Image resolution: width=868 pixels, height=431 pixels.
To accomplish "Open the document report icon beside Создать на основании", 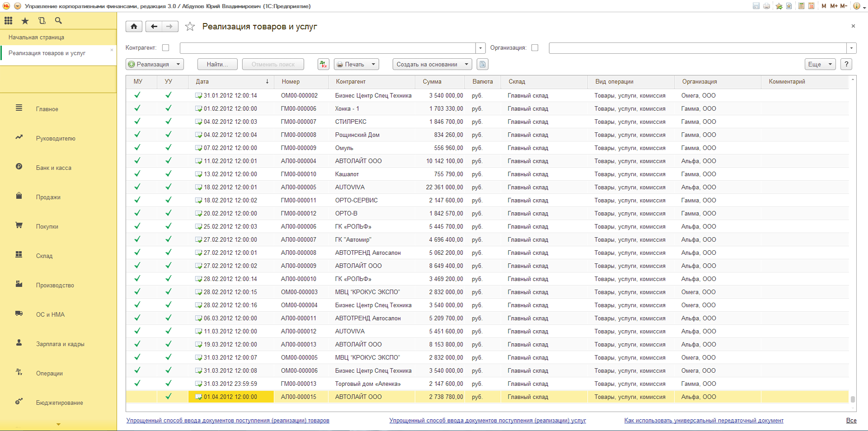I will tap(482, 64).
